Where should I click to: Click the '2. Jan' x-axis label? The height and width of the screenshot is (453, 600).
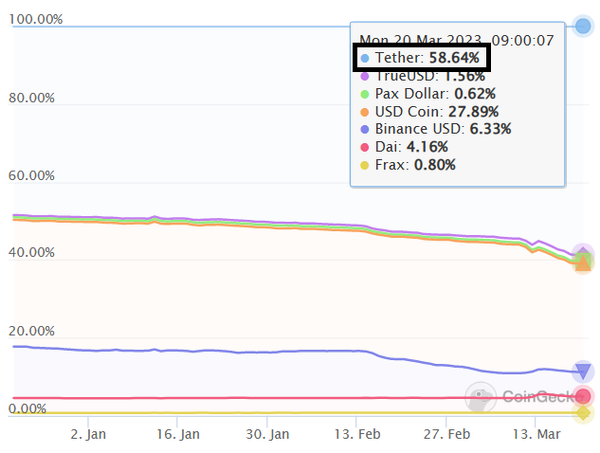pyautogui.click(x=88, y=434)
